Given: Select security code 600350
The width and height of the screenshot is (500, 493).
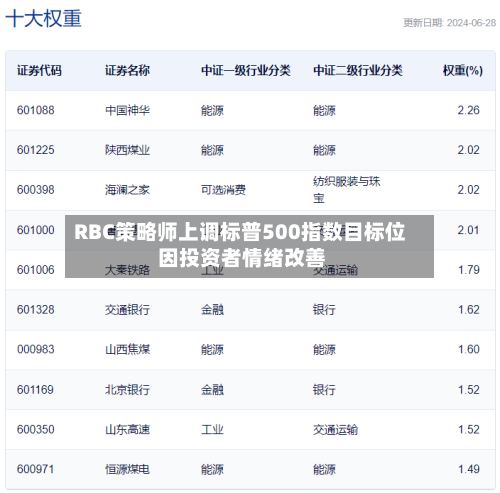Looking at the screenshot, I should click(x=36, y=429).
